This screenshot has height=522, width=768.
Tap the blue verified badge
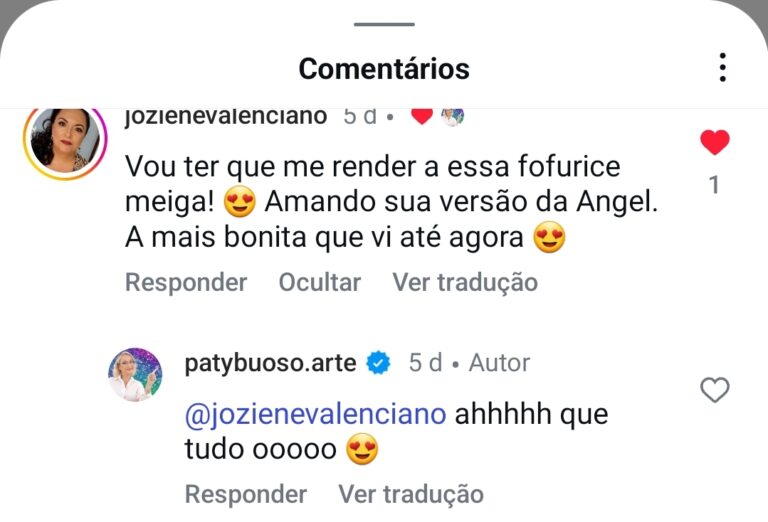pos(379,363)
